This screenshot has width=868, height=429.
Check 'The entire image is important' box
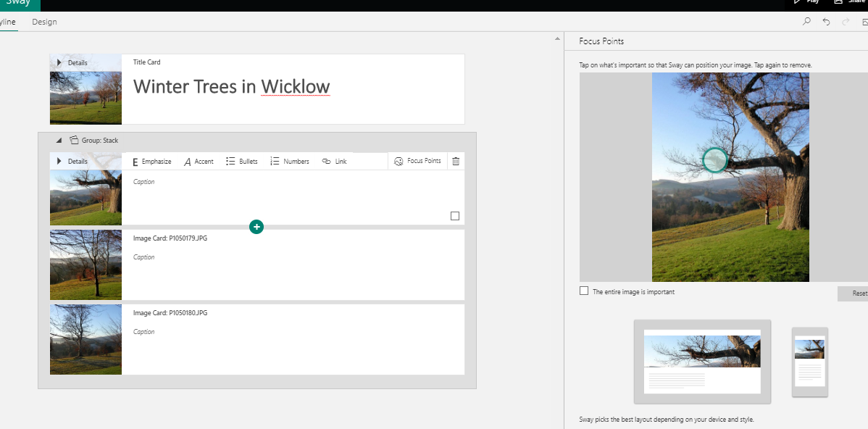(x=584, y=291)
